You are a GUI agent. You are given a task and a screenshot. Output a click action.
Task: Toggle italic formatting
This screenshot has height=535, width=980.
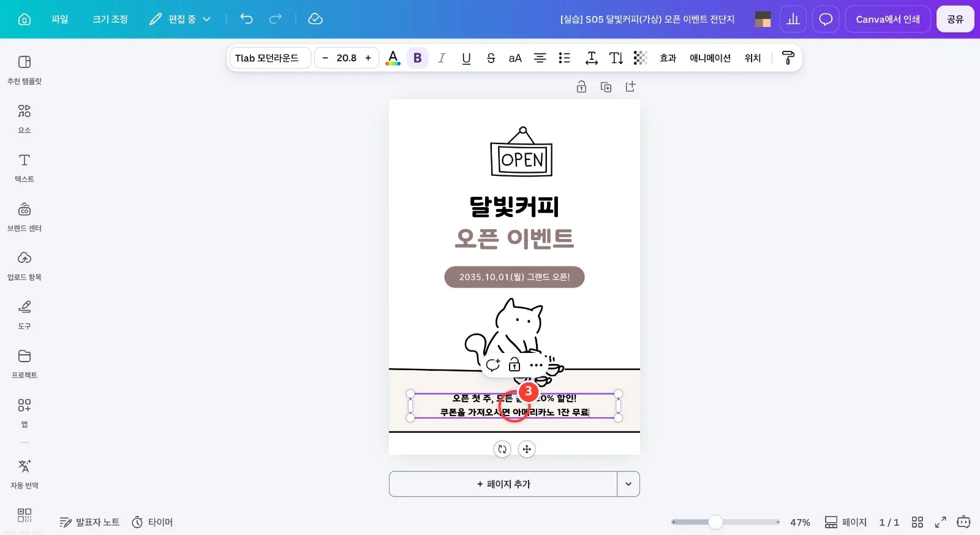click(x=442, y=58)
